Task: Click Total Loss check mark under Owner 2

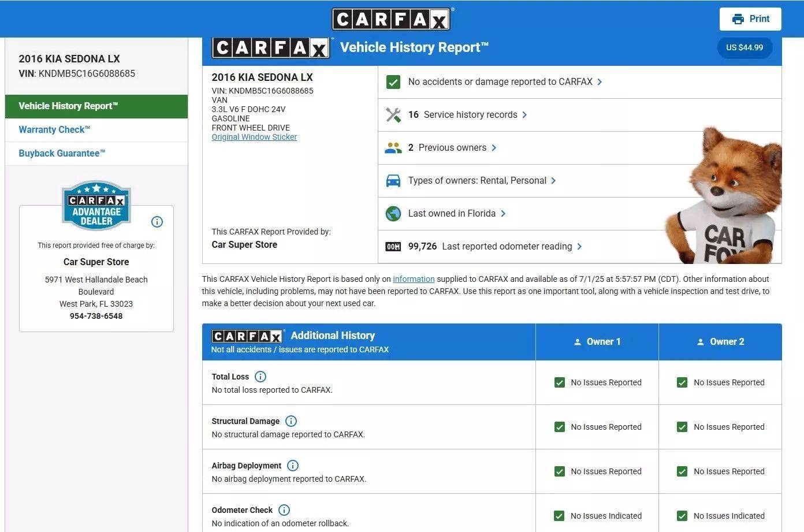Action: coord(682,382)
